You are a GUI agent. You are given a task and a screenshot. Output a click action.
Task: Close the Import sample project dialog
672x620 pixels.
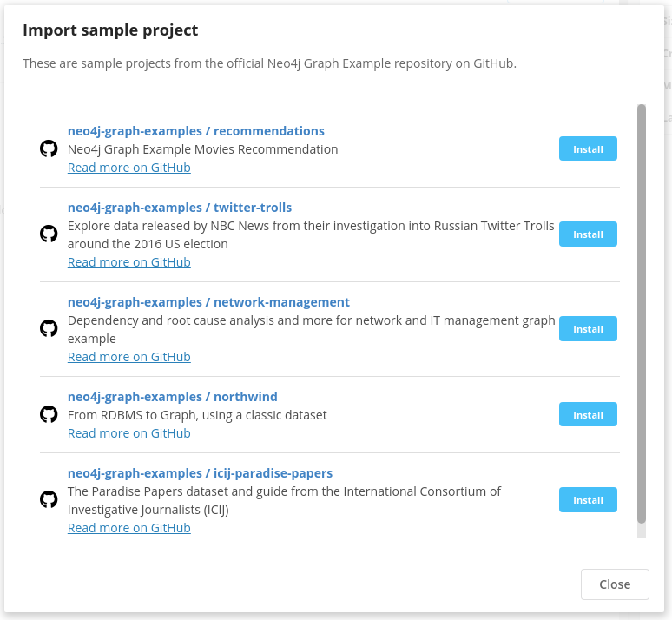point(615,584)
